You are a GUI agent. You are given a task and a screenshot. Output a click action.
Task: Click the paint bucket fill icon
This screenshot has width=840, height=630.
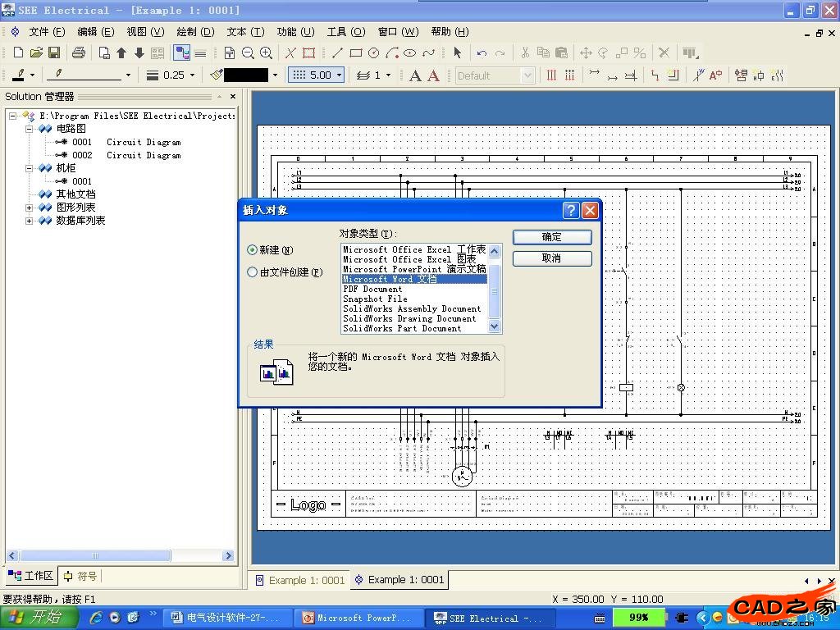(216, 75)
